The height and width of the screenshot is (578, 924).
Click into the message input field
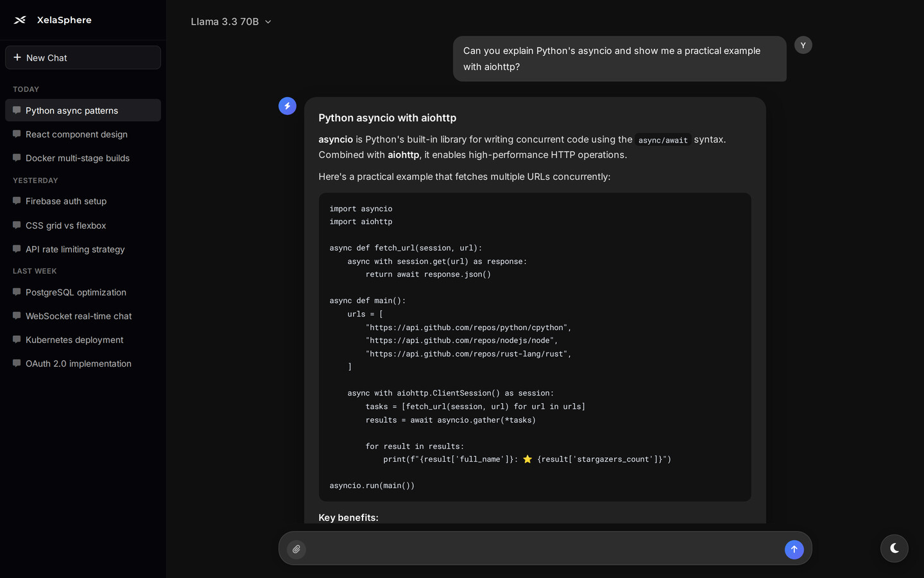pos(544,549)
